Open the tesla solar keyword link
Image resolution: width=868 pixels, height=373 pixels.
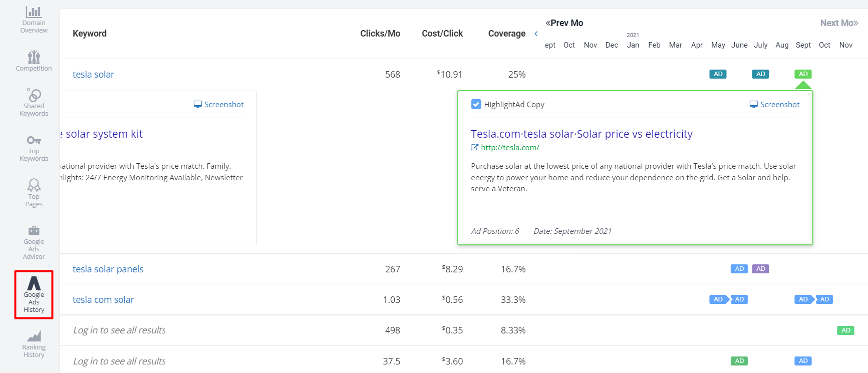click(93, 74)
